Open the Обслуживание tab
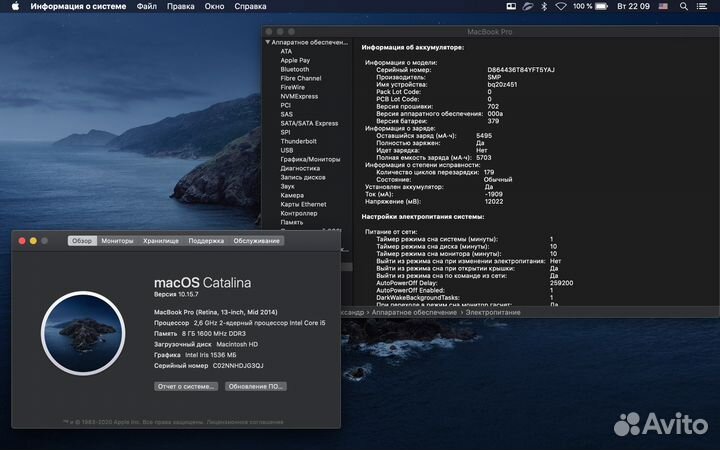 click(257, 241)
